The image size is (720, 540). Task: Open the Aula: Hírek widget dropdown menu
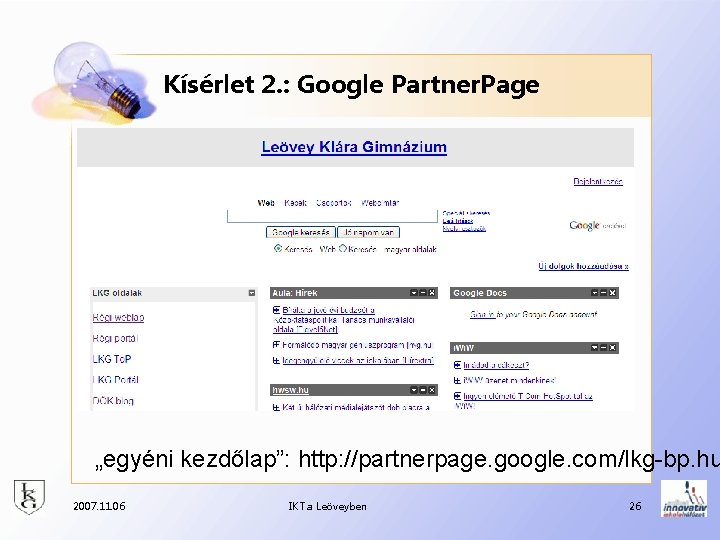(414, 293)
